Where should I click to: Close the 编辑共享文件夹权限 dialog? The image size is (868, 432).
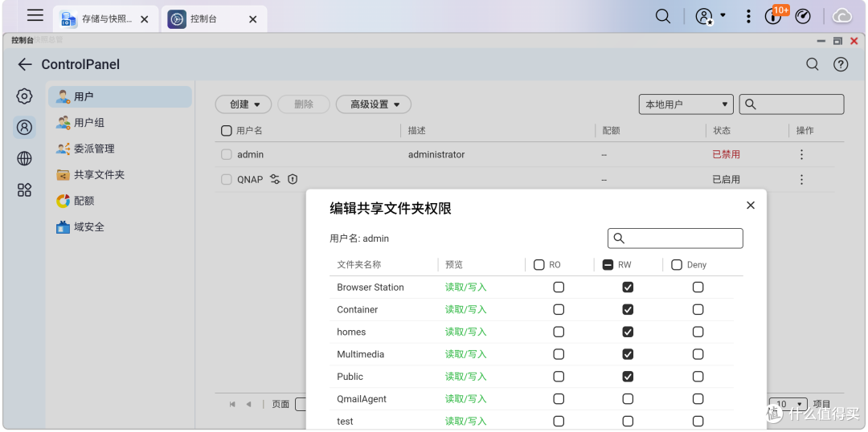pos(751,206)
